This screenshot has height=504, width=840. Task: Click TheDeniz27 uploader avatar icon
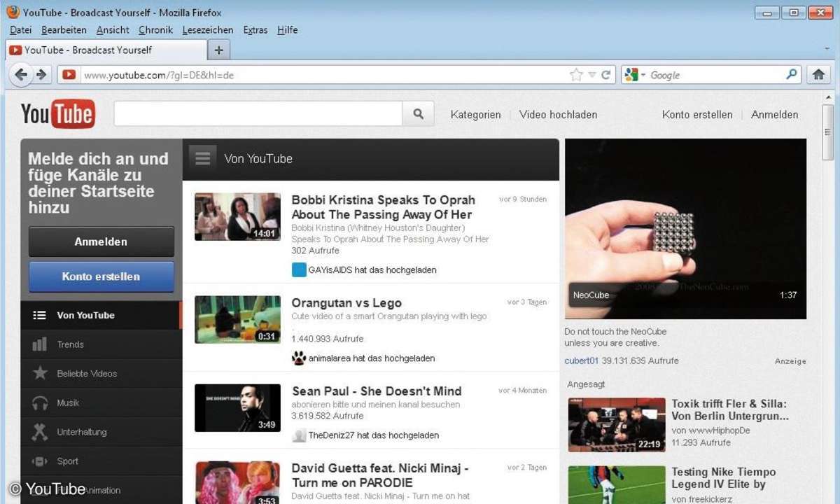(299, 435)
